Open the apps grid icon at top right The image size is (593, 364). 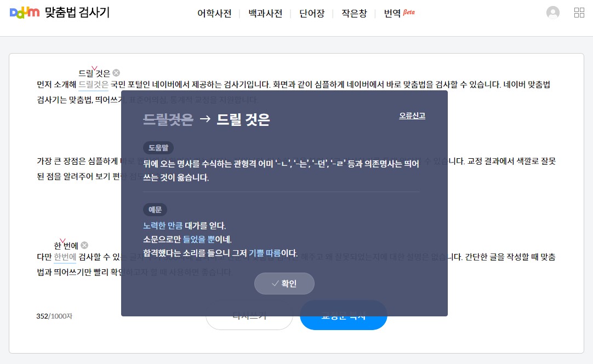pos(579,12)
